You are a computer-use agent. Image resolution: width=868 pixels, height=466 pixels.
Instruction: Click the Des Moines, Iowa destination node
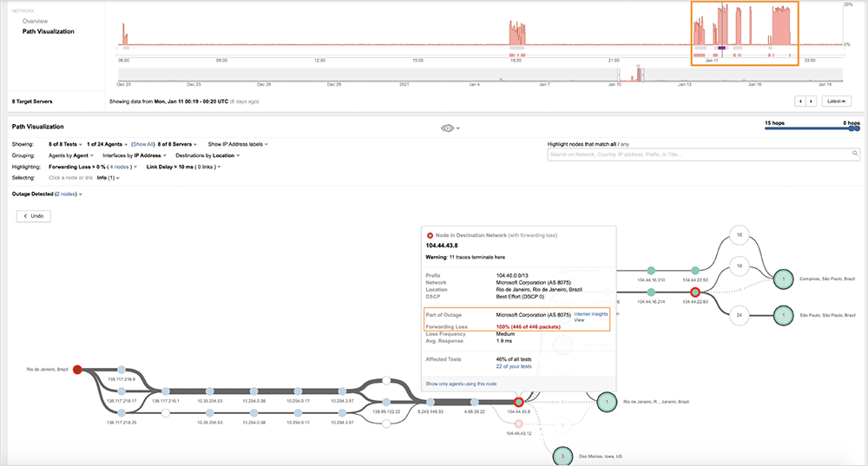(562, 455)
